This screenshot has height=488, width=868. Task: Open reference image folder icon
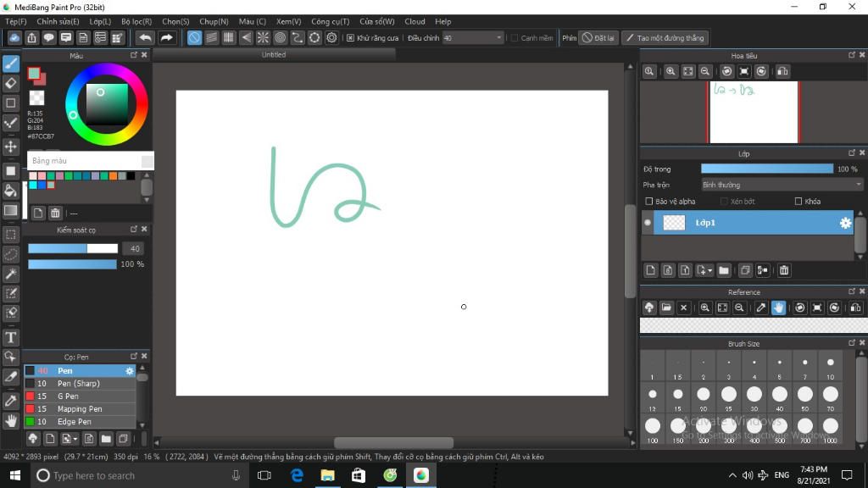pos(666,308)
